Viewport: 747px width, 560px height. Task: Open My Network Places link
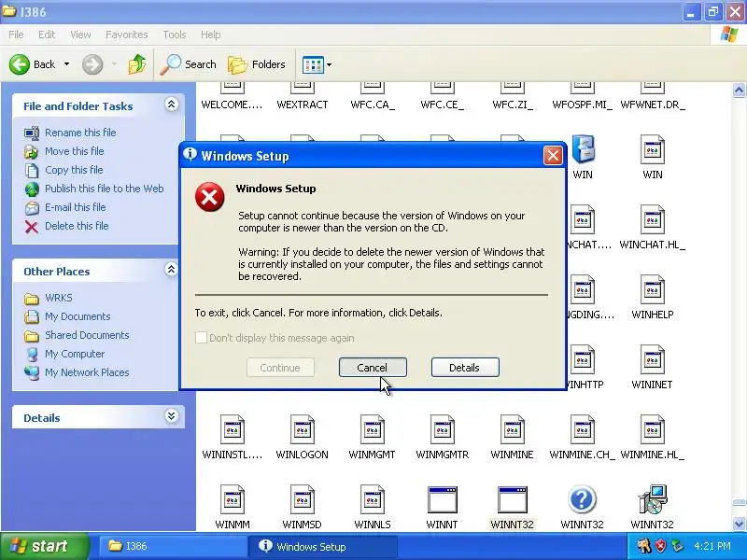coord(77,372)
